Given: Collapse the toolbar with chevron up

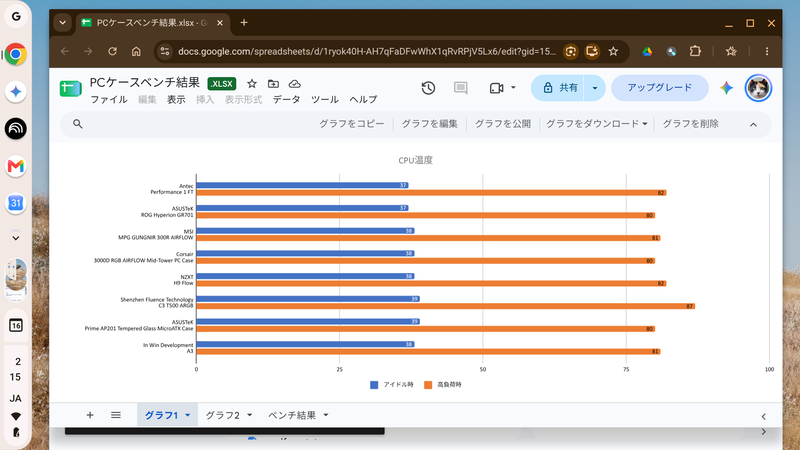Looking at the screenshot, I should (x=753, y=124).
